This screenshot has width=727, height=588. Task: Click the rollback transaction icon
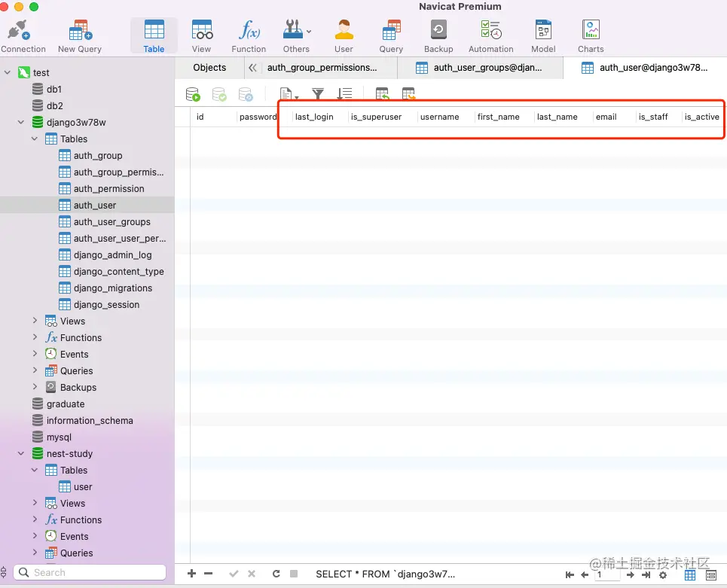pos(246,94)
